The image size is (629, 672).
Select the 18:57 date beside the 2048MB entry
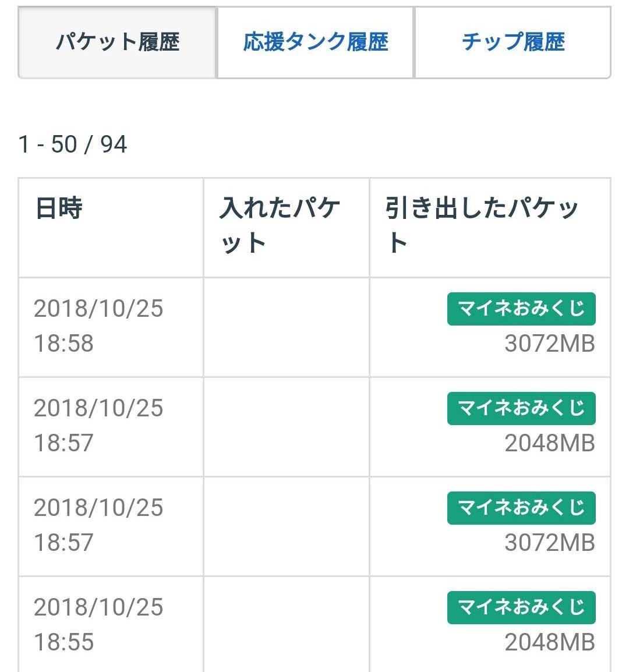click(x=98, y=425)
